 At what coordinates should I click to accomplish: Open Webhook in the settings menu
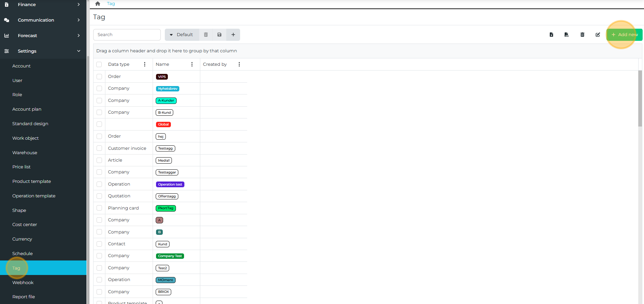(x=23, y=282)
